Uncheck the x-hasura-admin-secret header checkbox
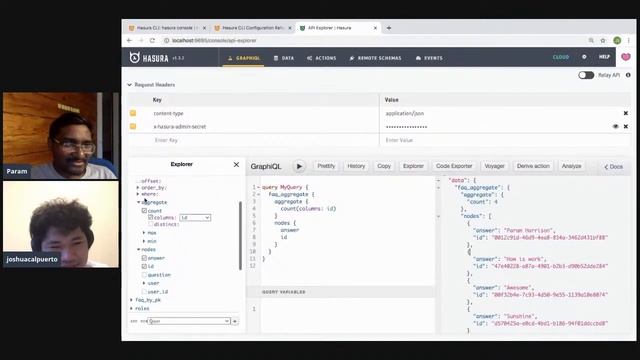 [x=133, y=127]
